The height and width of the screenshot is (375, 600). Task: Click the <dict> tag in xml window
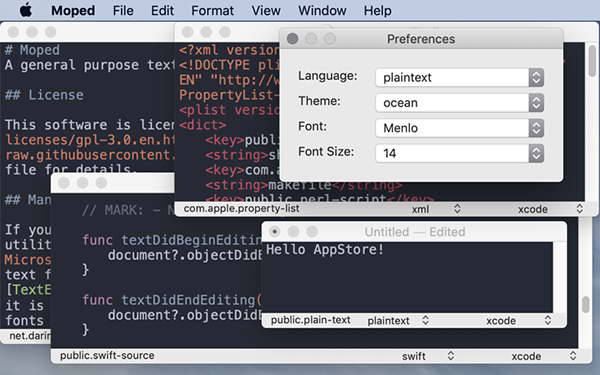pos(202,125)
